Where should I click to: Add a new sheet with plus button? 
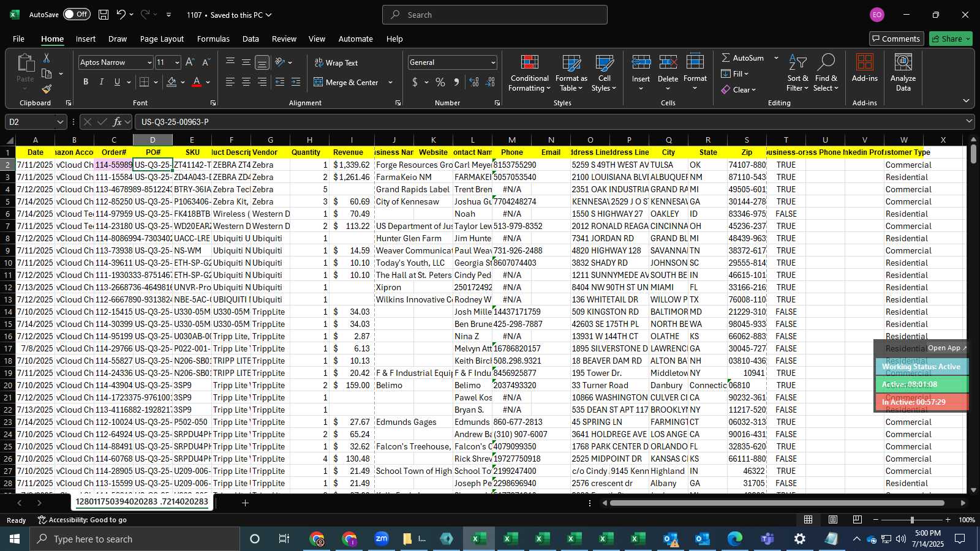[x=245, y=503]
